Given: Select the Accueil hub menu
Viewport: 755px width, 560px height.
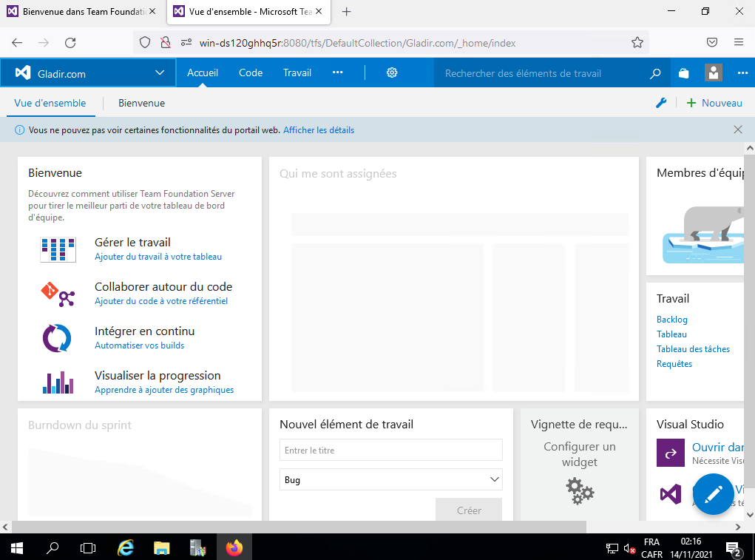Looking at the screenshot, I should coord(203,72).
